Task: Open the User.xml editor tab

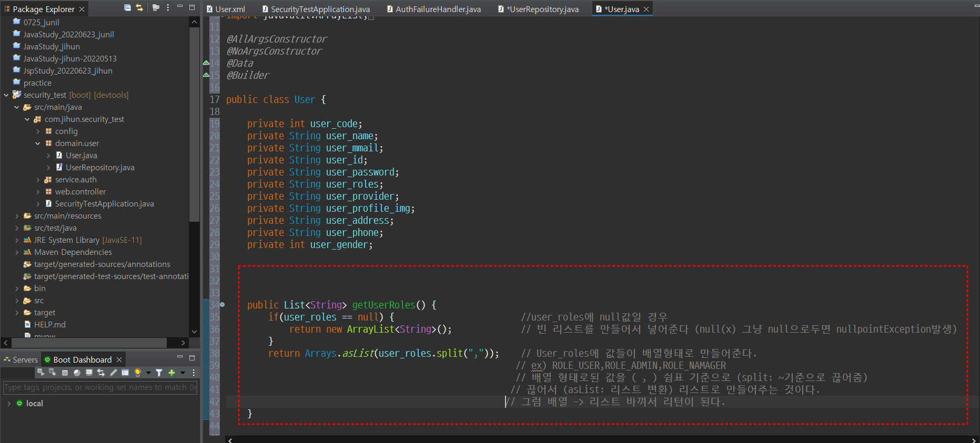Action: pos(226,9)
